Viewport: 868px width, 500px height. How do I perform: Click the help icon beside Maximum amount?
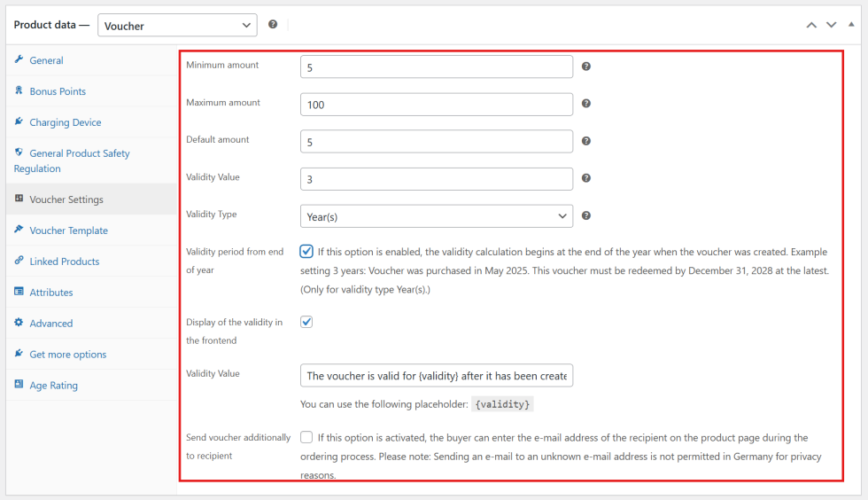click(586, 104)
